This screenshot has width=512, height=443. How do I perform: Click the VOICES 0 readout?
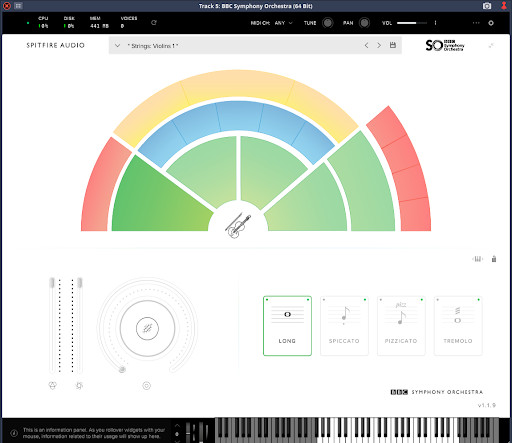tap(129, 23)
